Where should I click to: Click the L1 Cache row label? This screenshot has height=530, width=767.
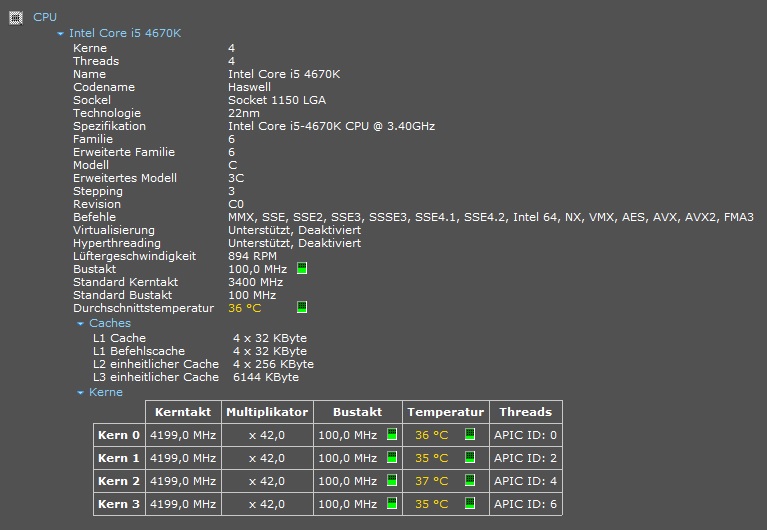[119, 338]
